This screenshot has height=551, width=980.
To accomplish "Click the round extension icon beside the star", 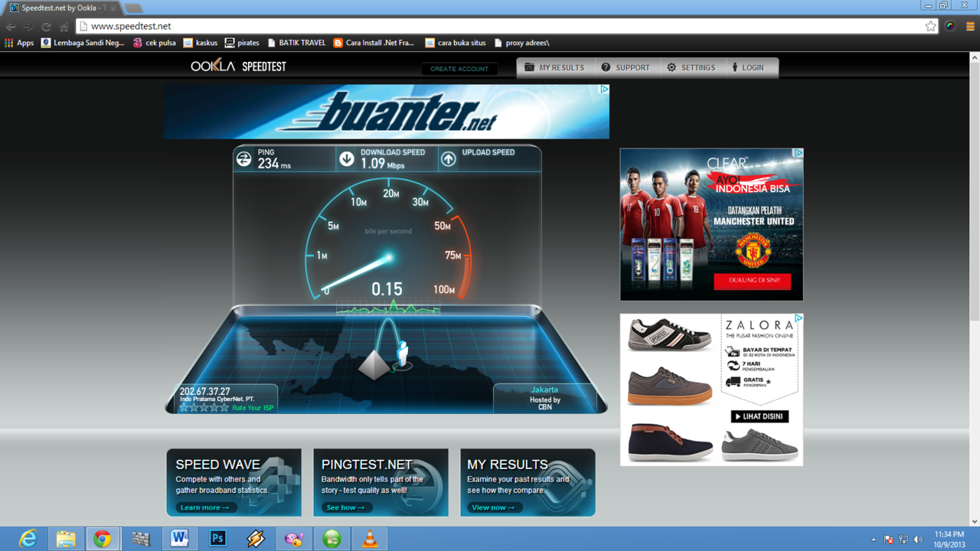I will (950, 26).
